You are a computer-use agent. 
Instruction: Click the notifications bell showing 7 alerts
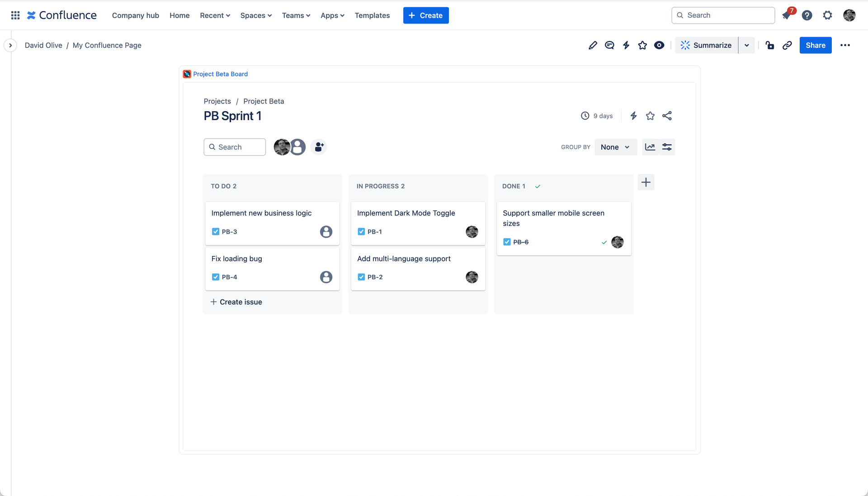pyautogui.click(x=787, y=15)
